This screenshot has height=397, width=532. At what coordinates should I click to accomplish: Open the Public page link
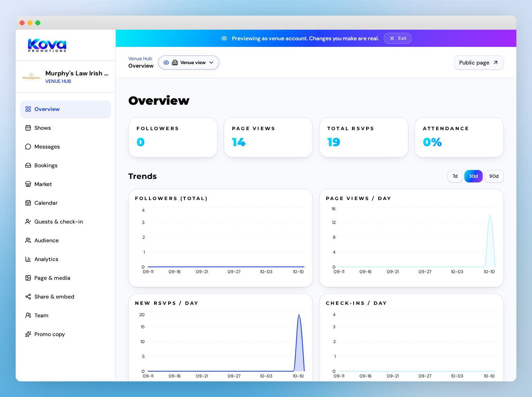tap(479, 63)
